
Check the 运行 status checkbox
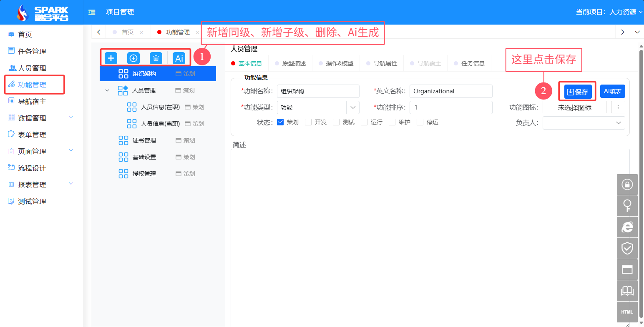point(364,122)
